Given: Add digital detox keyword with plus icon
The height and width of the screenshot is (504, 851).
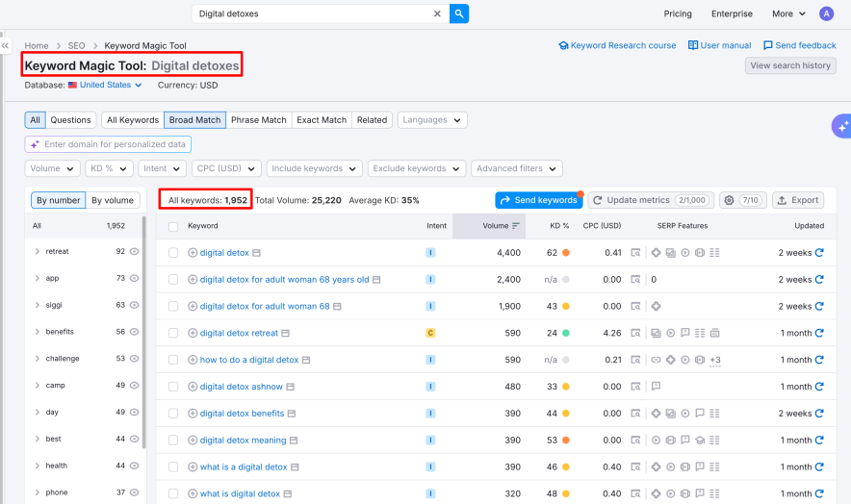Looking at the screenshot, I should click(193, 253).
